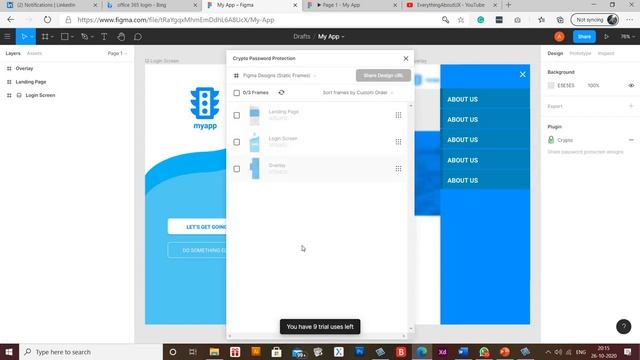Click the orange user avatar in toolbar
Viewport: 640px width, 360px height.
click(559, 37)
